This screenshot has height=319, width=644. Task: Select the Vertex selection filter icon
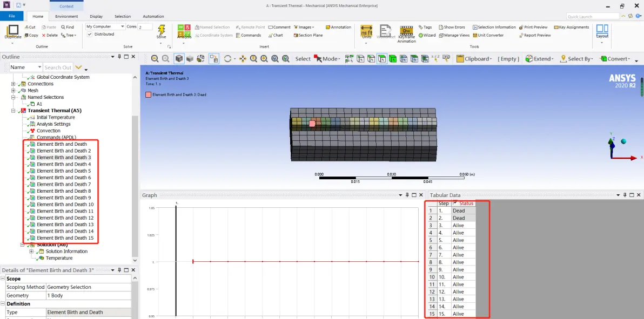[360, 59]
